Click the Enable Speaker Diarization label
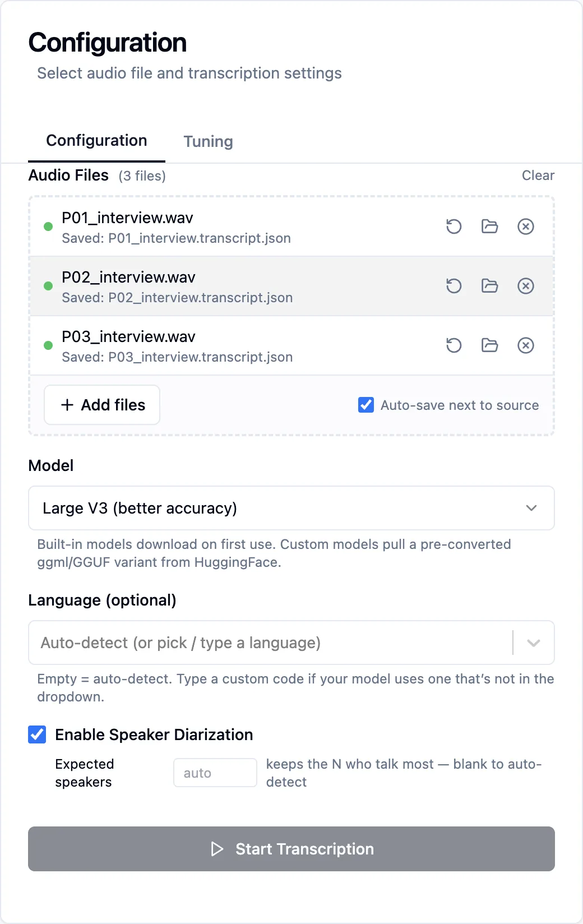Screen dimensions: 583x924 [154, 734]
